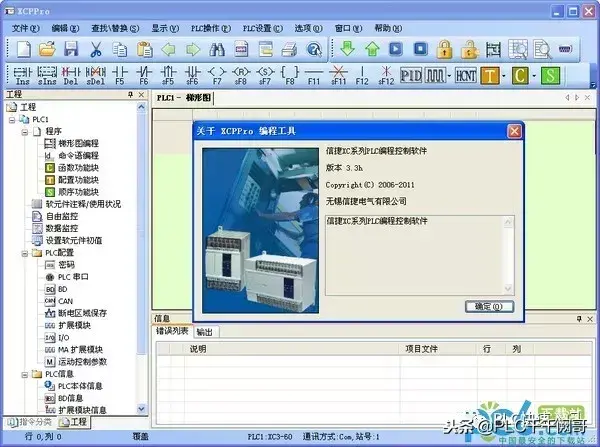The width and height of the screenshot is (600, 447).
Task: Download program to PLC with green down arrow
Action: (x=347, y=49)
